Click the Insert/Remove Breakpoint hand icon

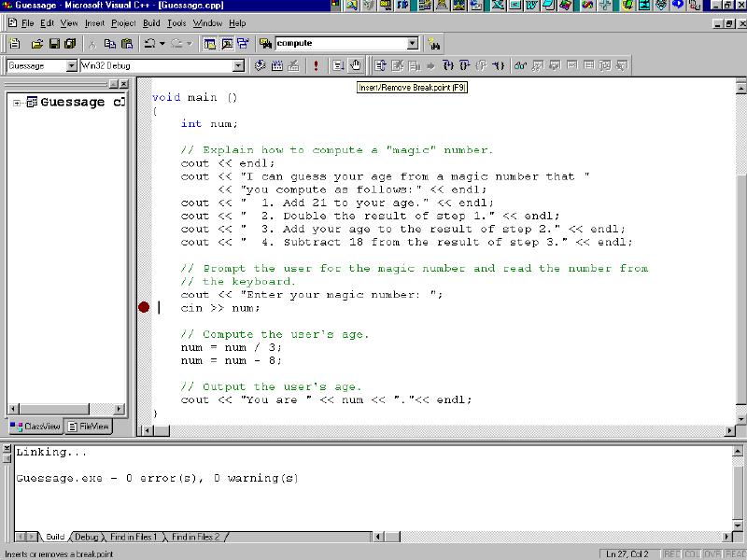(356, 65)
